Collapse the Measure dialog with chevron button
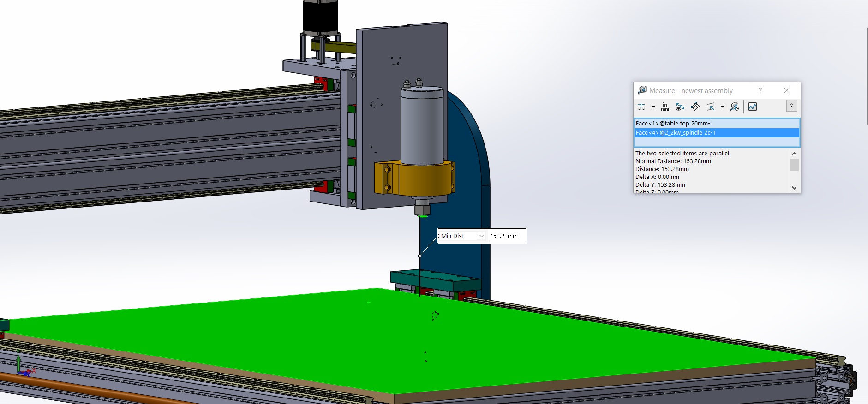 pyautogui.click(x=791, y=106)
